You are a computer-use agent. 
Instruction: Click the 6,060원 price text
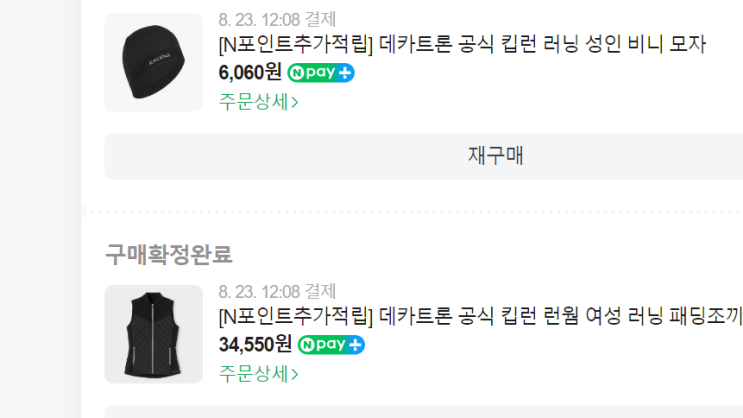click(250, 73)
